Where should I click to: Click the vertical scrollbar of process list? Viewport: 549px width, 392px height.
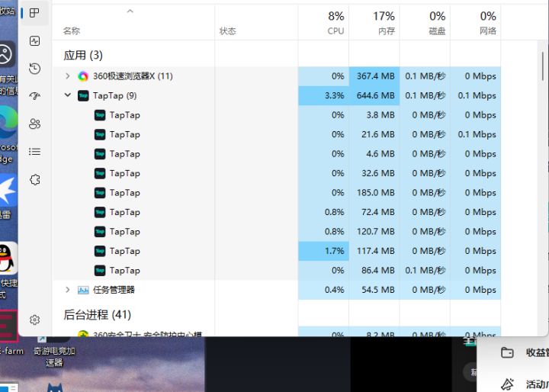pos(543,66)
